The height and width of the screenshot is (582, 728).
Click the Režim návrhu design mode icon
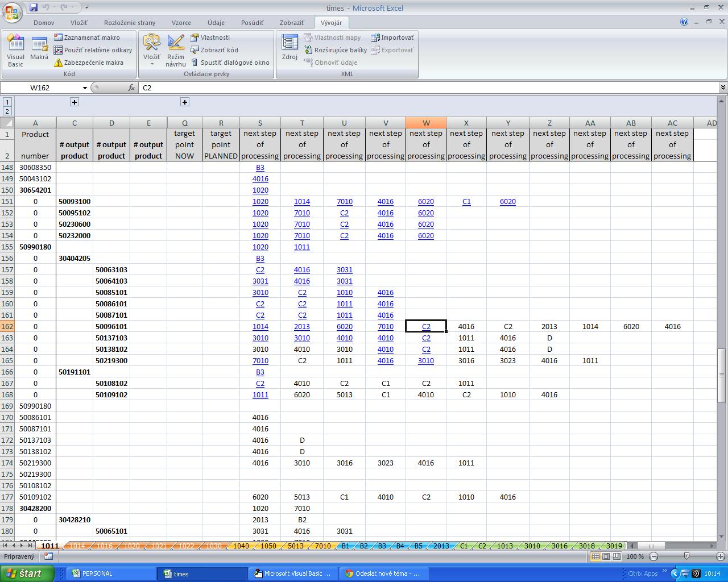176,50
